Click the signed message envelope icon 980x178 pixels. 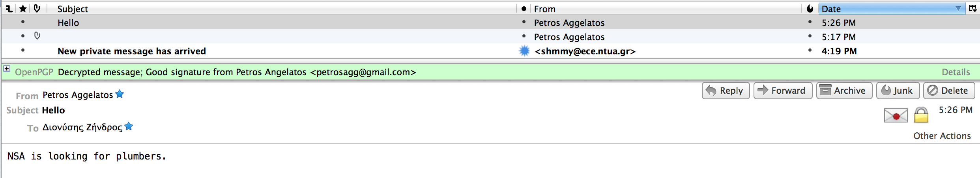point(896,115)
